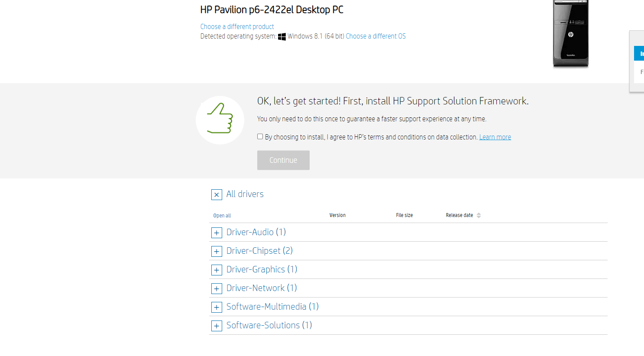Expand the Driver-Audio plus icon
This screenshot has width=644, height=356.
tap(217, 233)
